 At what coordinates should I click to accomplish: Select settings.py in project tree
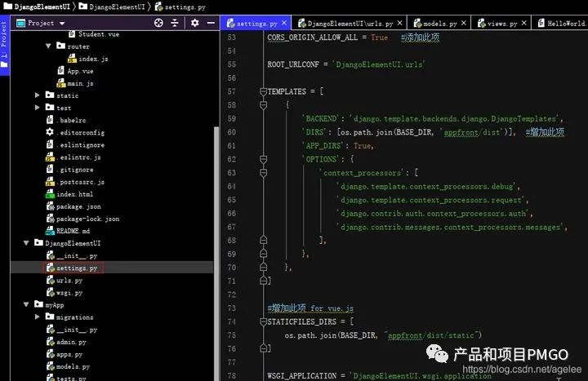pos(72,268)
